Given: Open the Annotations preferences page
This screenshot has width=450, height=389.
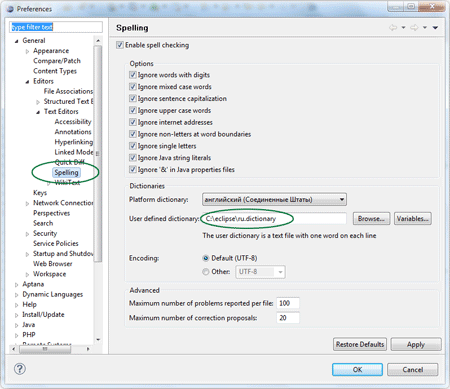Looking at the screenshot, I should [73, 132].
